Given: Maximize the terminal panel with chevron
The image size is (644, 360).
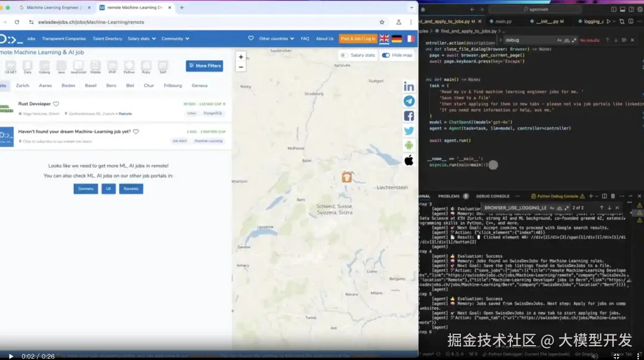Looking at the screenshot, I should point(630,196).
